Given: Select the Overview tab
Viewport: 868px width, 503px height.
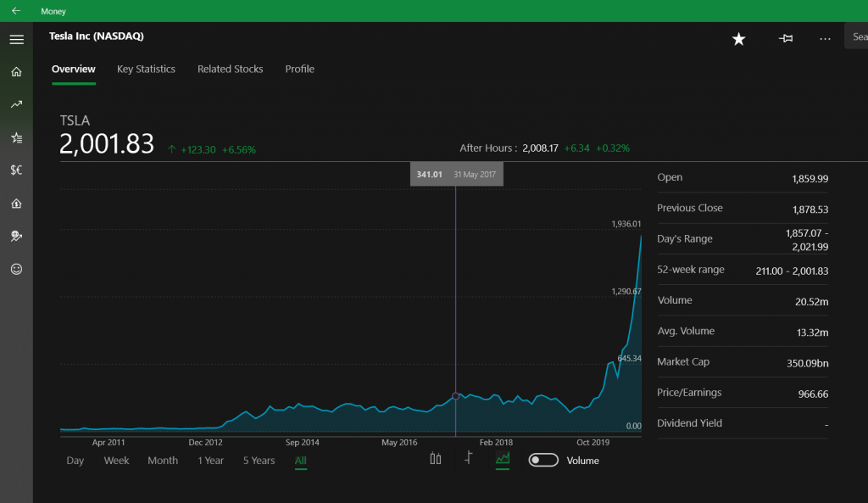Looking at the screenshot, I should (x=74, y=70).
